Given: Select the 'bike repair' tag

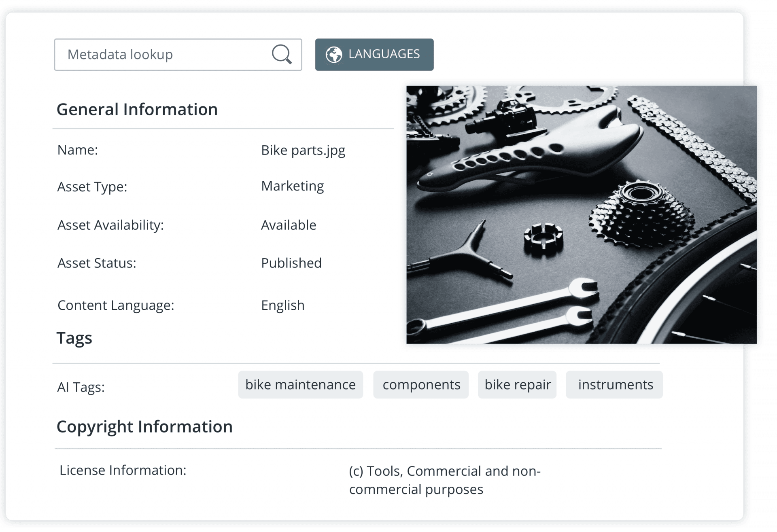Looking at the screenshot, I should click(517, 385).
